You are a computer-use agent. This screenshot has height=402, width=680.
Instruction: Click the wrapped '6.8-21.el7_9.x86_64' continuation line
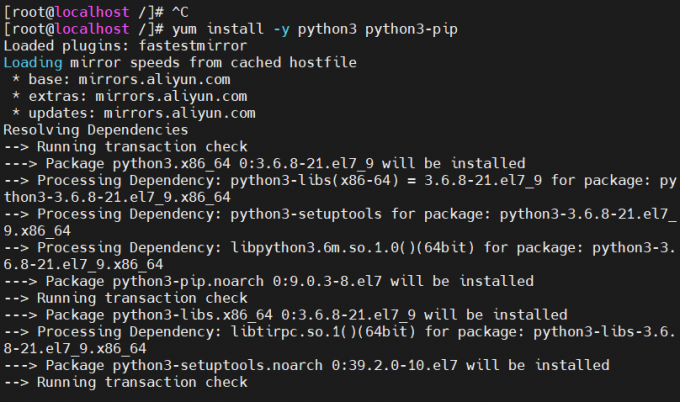pyautogui.click(x=83, y=265)
